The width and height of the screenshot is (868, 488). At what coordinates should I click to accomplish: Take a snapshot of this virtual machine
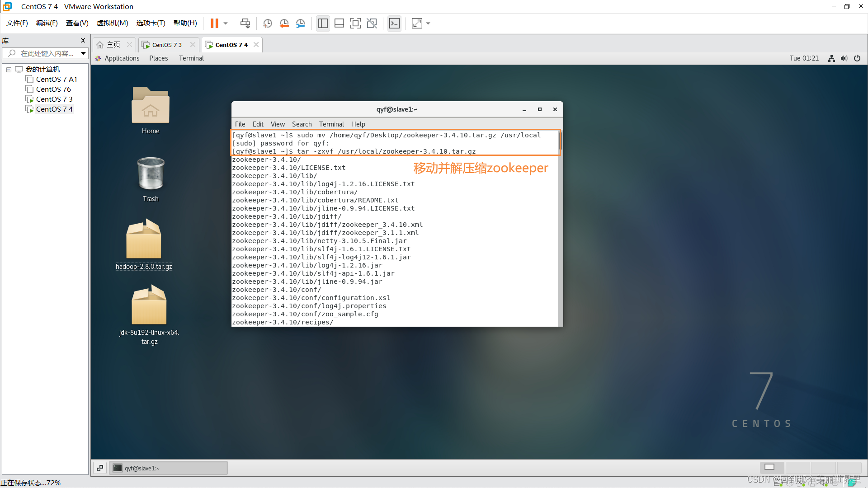[x=268, y=23]
